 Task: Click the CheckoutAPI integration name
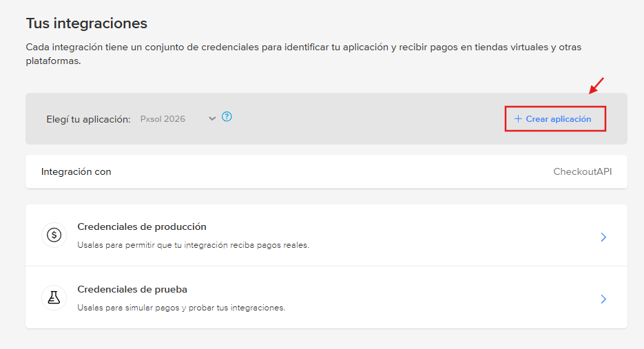tap(582, 171)
